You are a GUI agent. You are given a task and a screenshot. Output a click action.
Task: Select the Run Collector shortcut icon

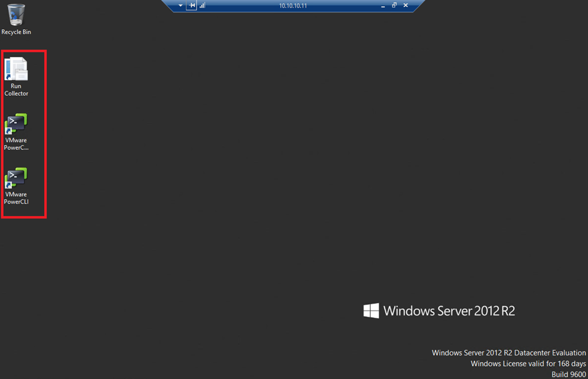click(16, 77)
